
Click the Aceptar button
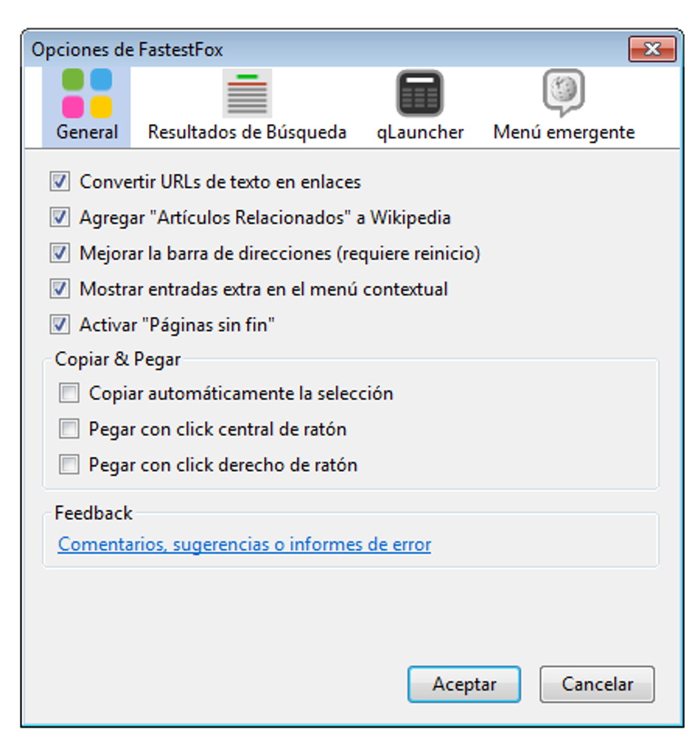[x=464, y=683]
